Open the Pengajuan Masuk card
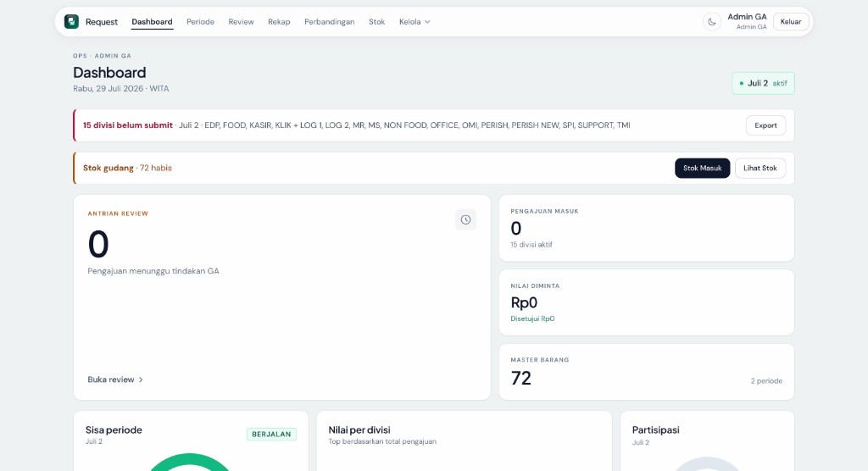Image resolution: width=868 pixels, height=471 pixels. point(647,228)
